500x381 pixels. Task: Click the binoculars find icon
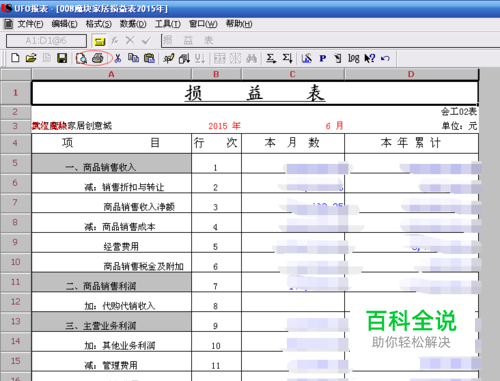coord(251,58)
